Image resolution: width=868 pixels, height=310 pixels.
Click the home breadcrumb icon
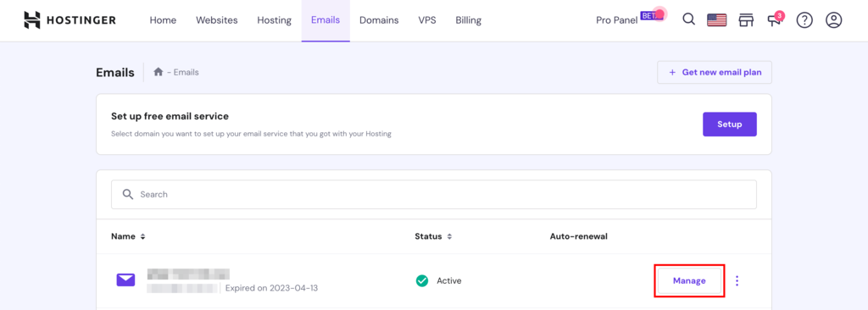click(159, 72)
